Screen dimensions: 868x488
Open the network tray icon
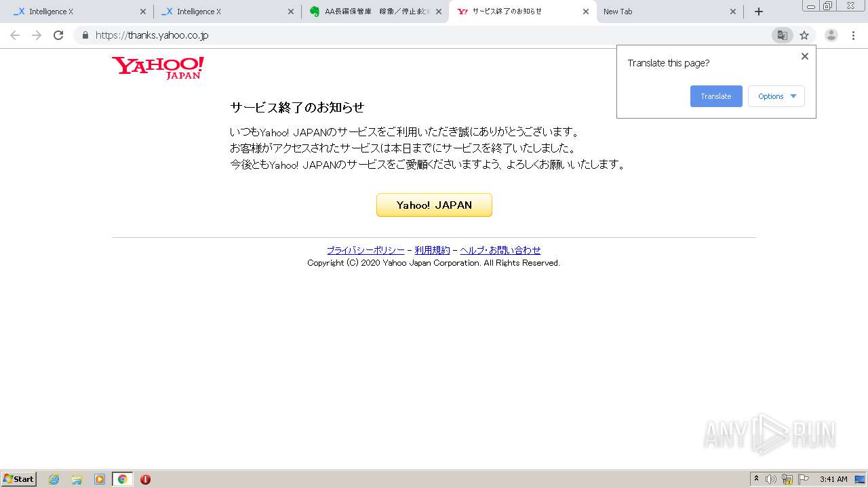[x=787, y=479]
